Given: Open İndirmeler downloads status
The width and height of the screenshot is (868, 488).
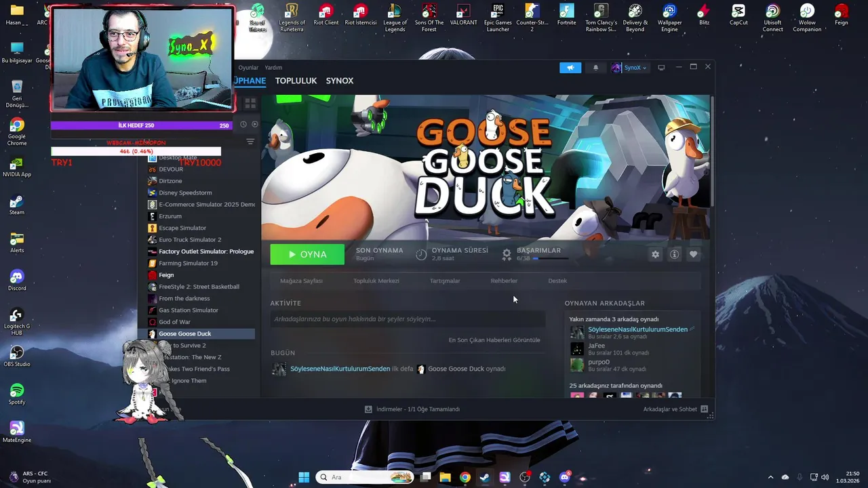Looking at the screenshot, I should click(x=412, y=409).
